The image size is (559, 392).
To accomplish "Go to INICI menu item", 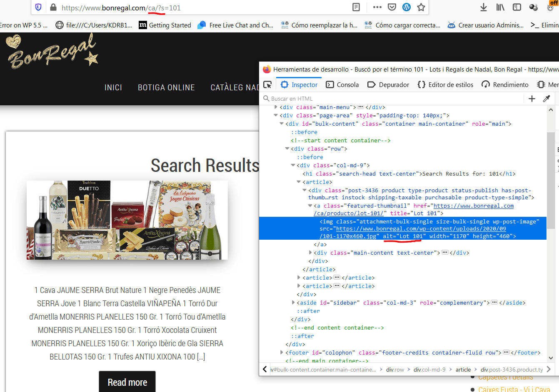I will click(113, 87).
